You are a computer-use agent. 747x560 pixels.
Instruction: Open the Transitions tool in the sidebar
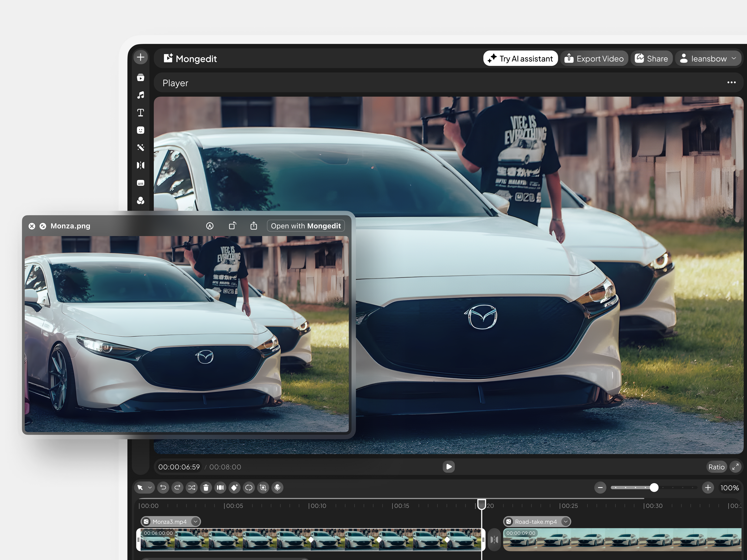tap(140, 165)
